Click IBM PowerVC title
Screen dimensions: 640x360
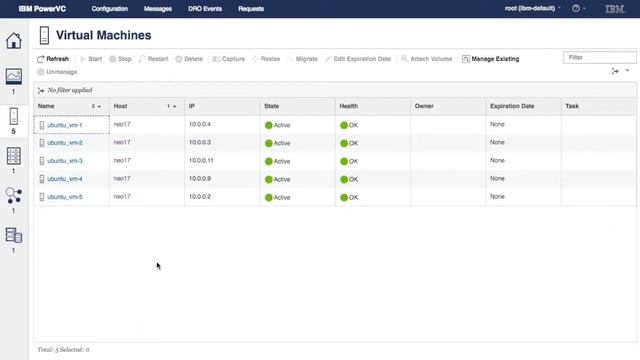[x=42, y=9]
